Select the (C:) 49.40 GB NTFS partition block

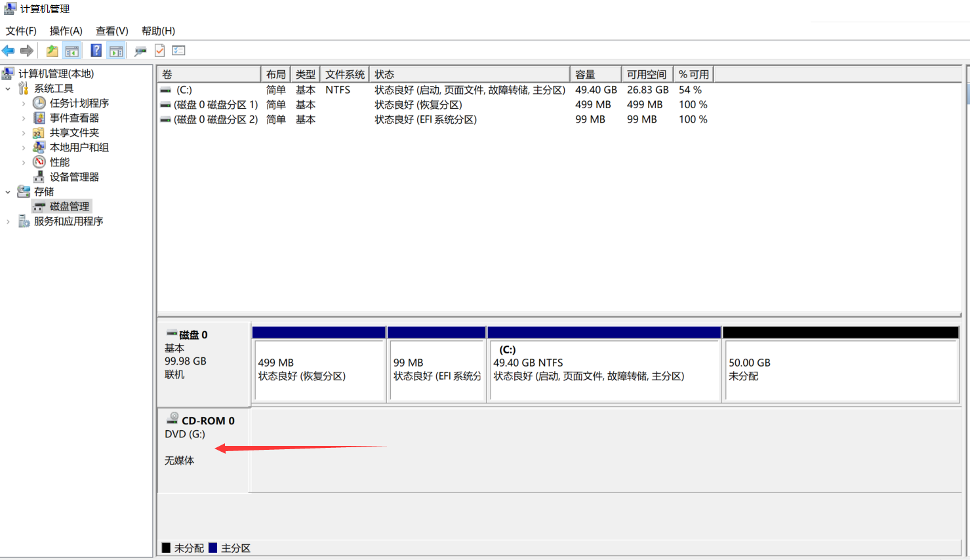[x=604, y=365]
